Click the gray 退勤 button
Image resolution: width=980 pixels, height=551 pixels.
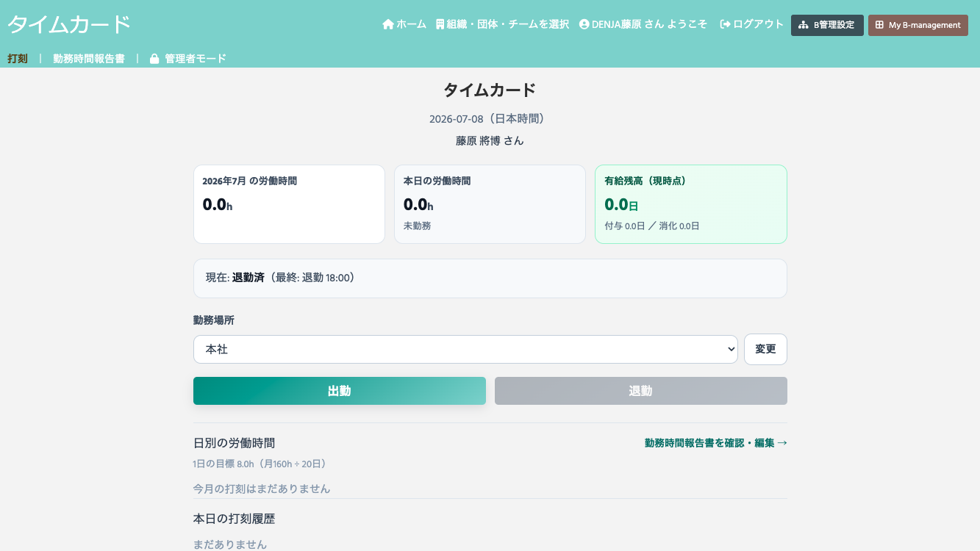pyautogui.click(x=641, y=391)
